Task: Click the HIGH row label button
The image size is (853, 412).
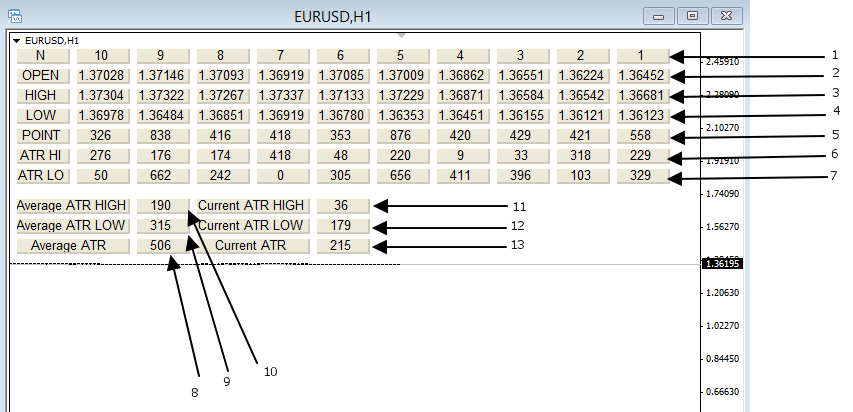Action: point(44,96)
